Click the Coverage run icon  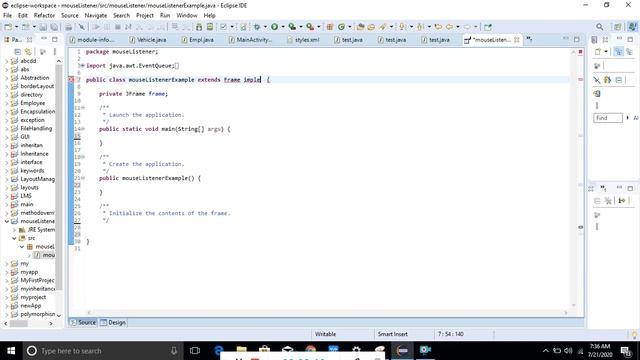292,27
